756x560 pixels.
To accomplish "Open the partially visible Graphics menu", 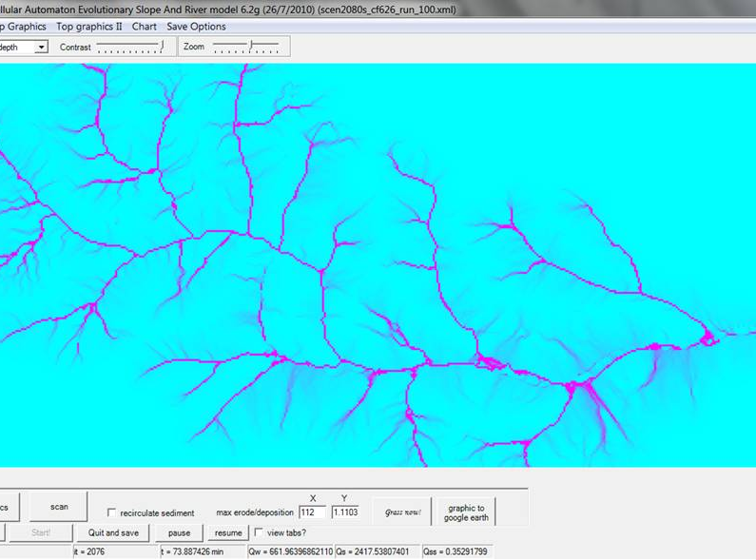I will (x=23, y=27).
